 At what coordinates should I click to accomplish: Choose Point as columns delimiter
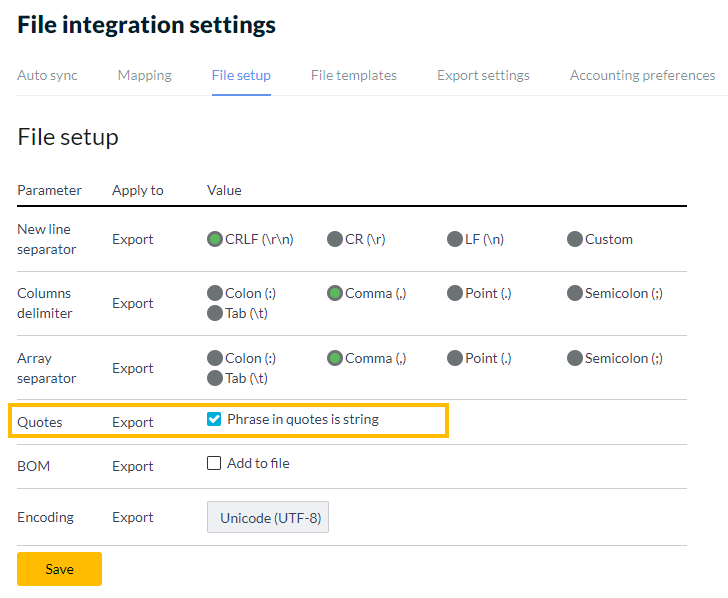[x=455, y=293]
